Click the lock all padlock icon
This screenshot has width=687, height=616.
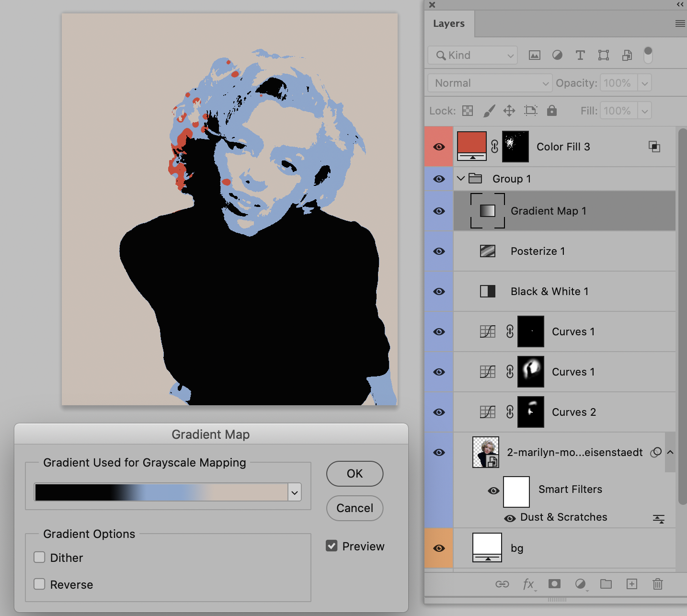coord(552,111)
